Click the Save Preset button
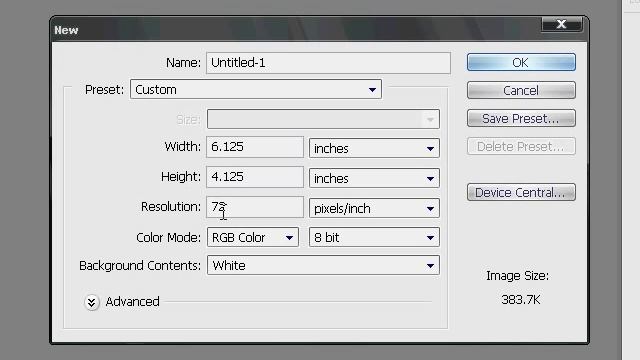640x360 pixels. coord(521,118)
